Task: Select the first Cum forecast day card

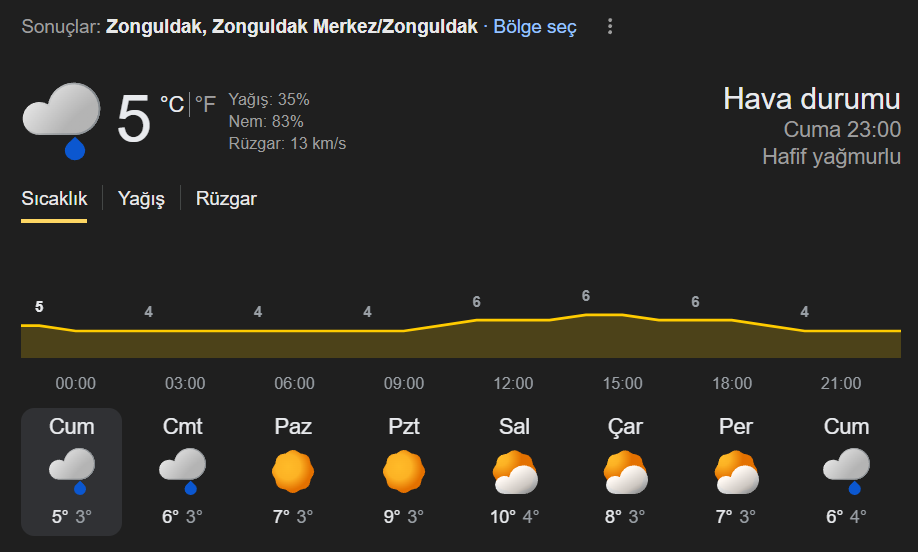Action: point(72,471)
